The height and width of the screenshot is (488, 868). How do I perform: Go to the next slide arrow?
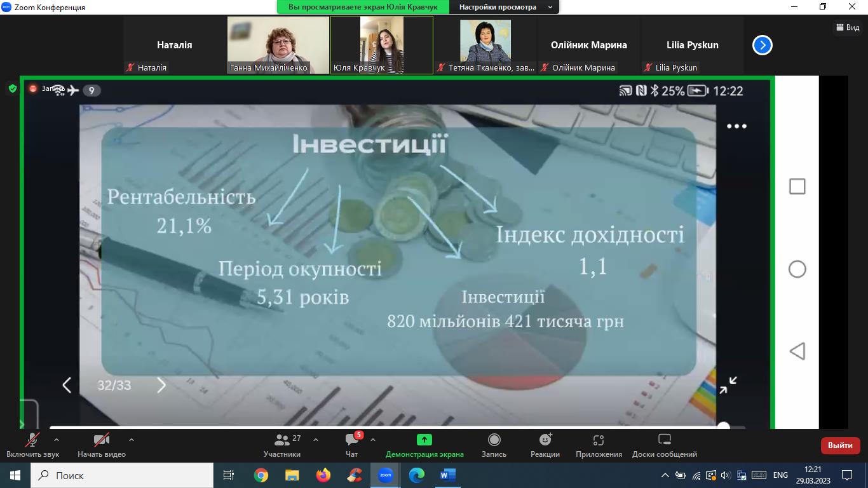161,385
